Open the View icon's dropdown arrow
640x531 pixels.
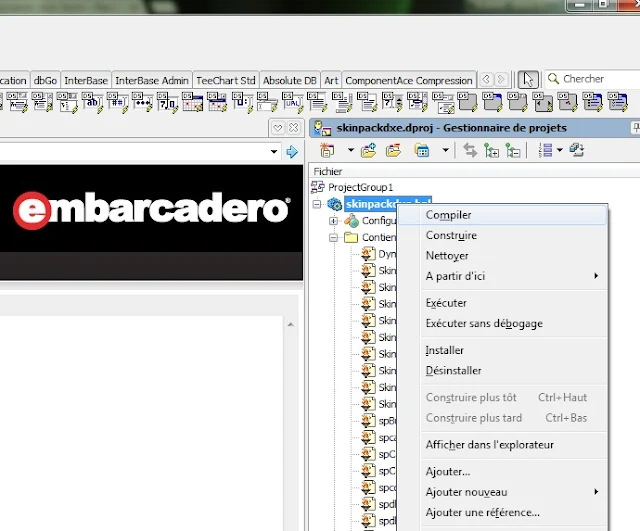[x=446, y=150]
